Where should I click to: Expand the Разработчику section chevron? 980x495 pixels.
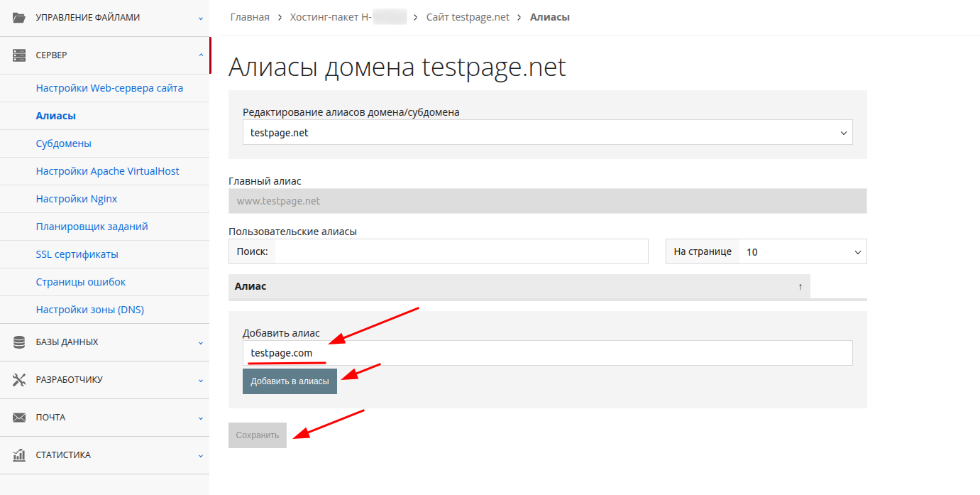pyautogui.click(x=201, y=380)
